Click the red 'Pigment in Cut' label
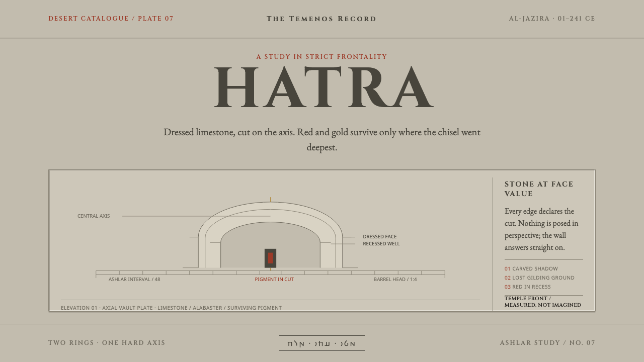This screenshot has height=362, width=644. click(x=274, y=279)
